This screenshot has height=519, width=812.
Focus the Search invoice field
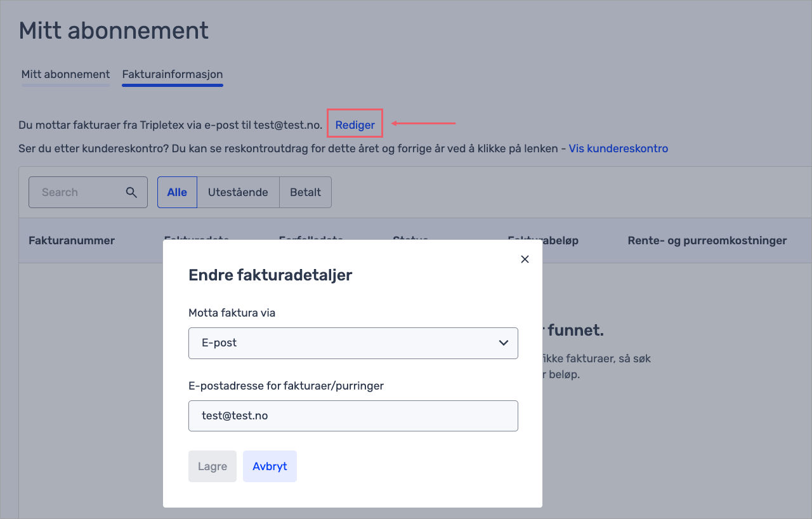[79, 192]
